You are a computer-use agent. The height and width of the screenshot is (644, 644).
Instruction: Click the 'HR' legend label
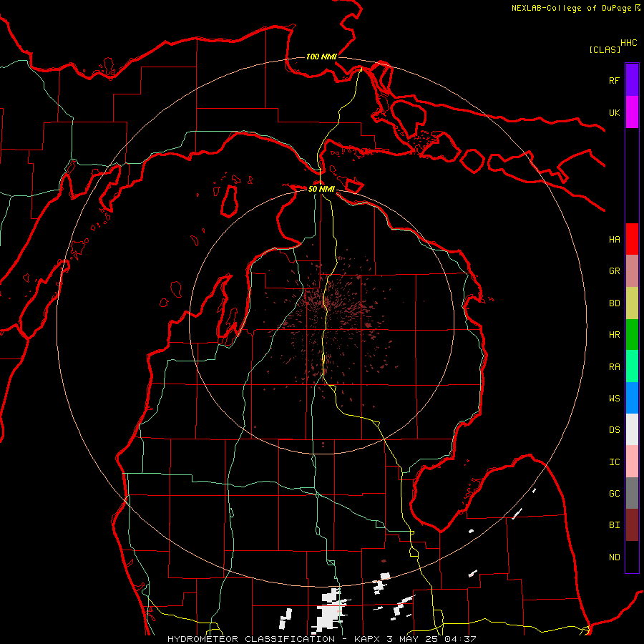coord(614,335)
